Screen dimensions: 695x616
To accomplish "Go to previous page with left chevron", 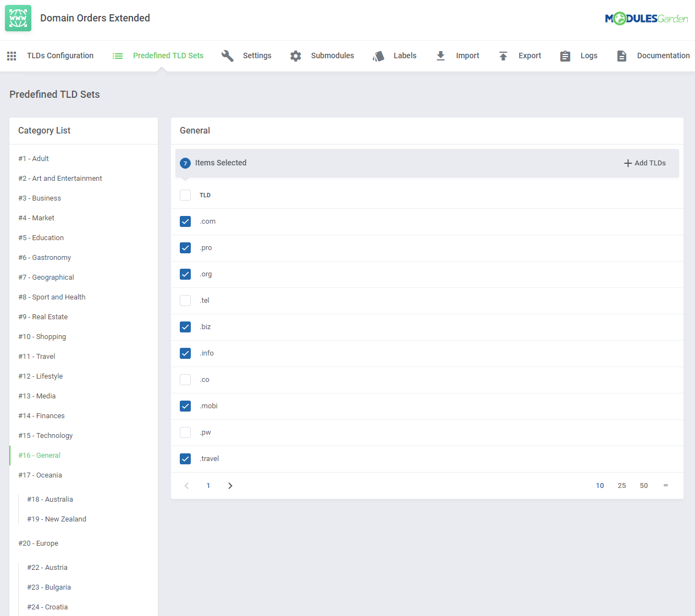I will (x=187, y=486).
